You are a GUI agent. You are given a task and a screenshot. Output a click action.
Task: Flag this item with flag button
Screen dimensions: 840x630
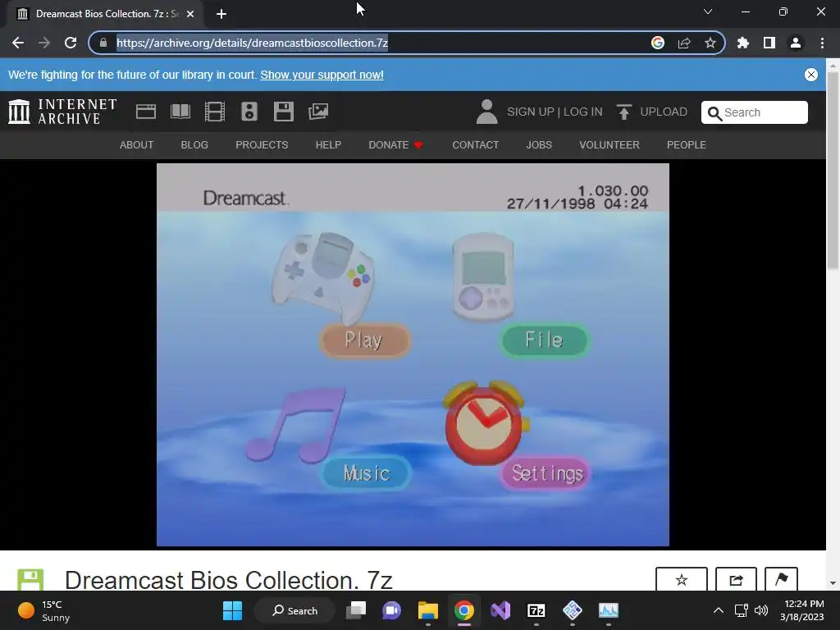pyautogui.click(x=781, y=580)
